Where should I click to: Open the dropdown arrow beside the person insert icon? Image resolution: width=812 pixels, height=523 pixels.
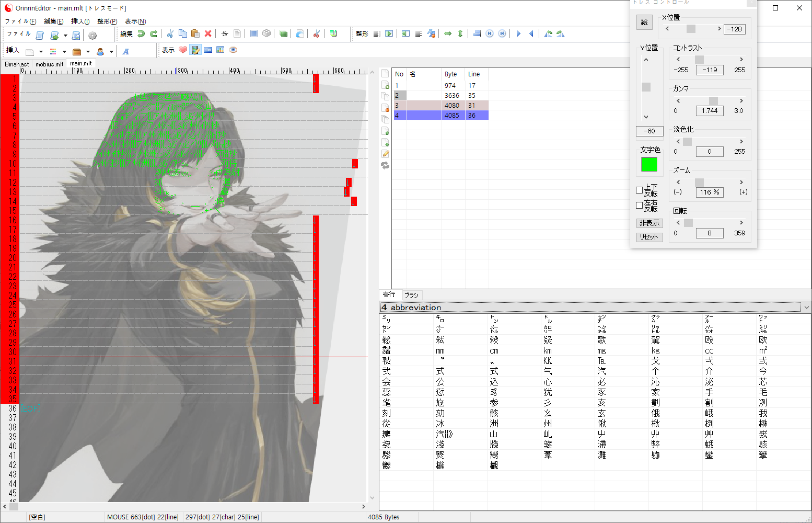click(111, 52)
